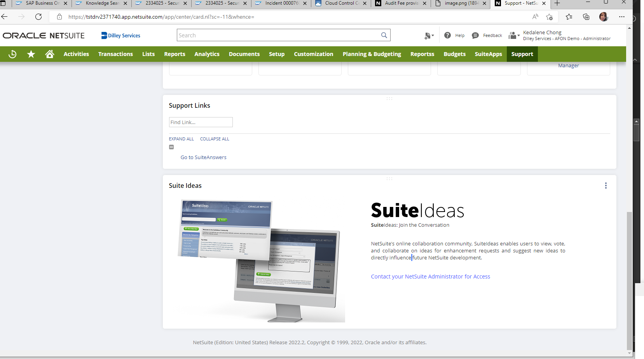Open the Recent Records history icon
Screen dimensions: 644x359
point(12,54)
